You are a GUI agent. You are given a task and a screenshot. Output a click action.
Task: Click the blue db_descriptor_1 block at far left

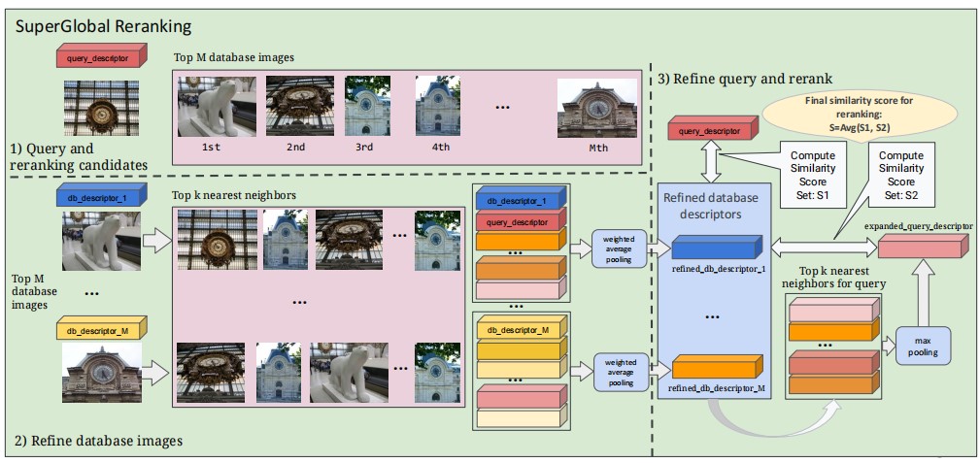pos(98,196)
